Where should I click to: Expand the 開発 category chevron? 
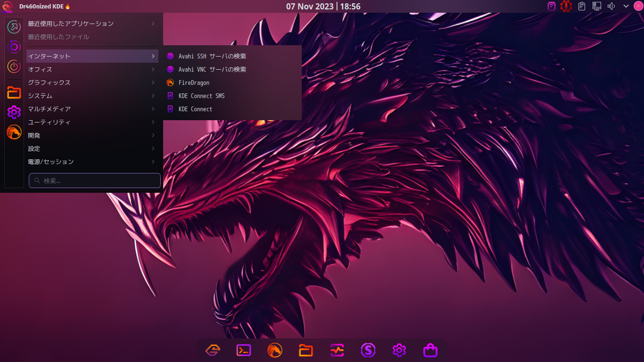click(153, 135)
